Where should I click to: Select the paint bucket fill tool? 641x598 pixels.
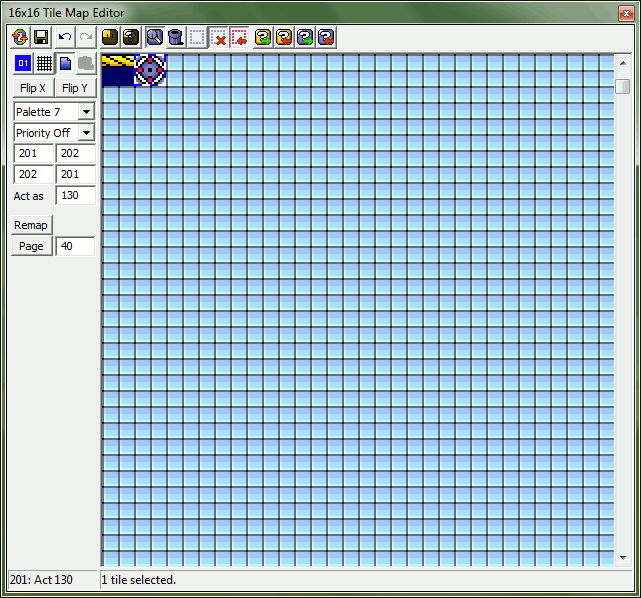click(x=176, y=38)
